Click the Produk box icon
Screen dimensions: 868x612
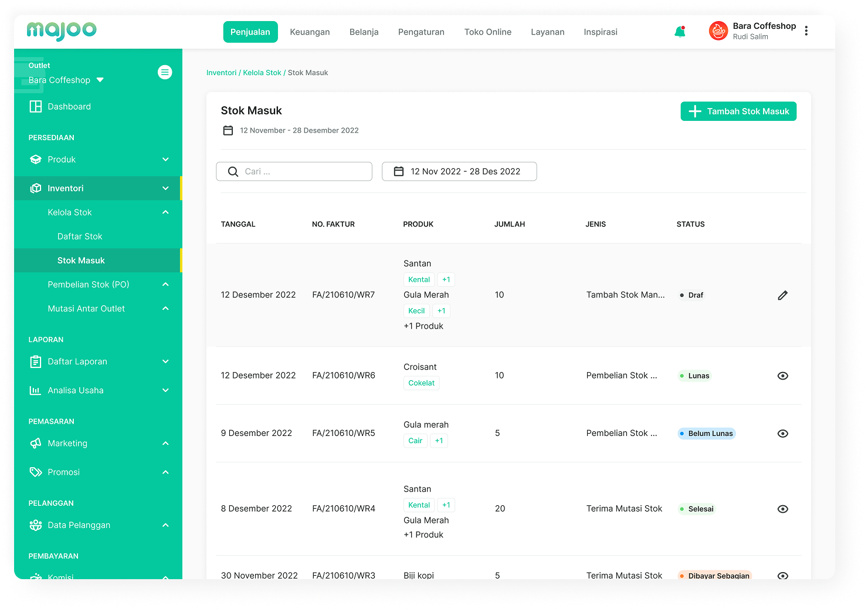36,160
